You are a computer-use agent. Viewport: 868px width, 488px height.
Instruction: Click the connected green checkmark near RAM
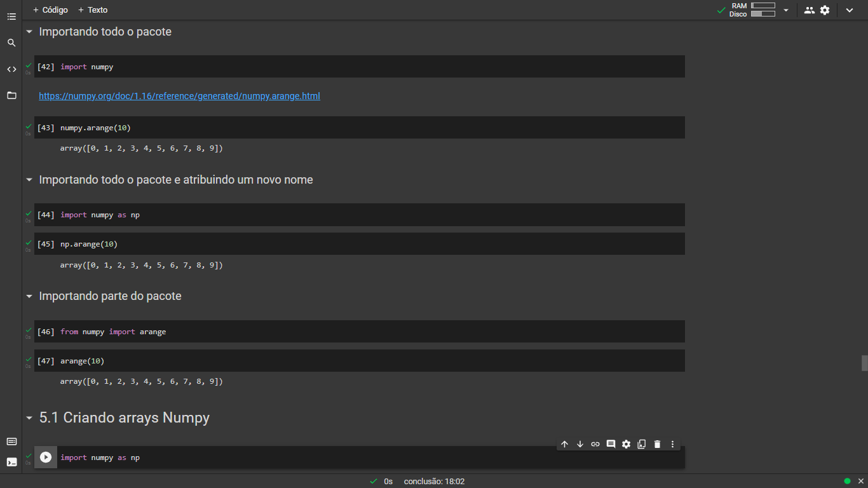(x=721, y=10)
